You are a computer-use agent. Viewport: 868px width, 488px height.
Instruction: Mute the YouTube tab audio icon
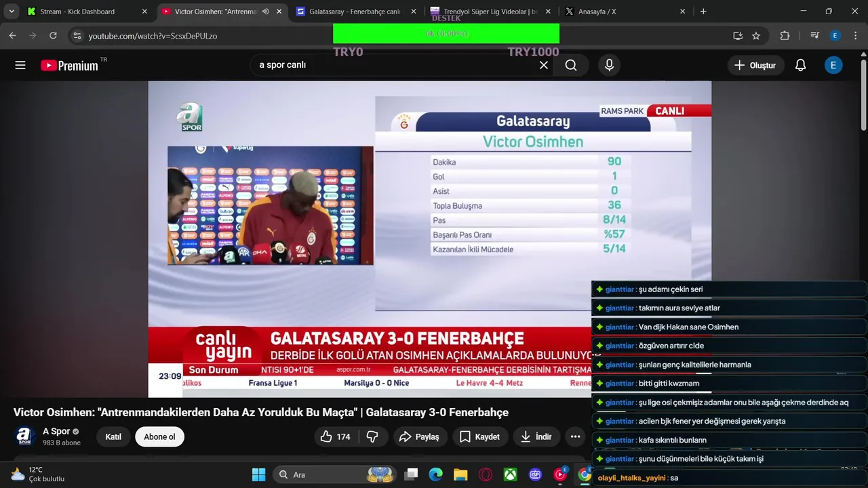265,12
